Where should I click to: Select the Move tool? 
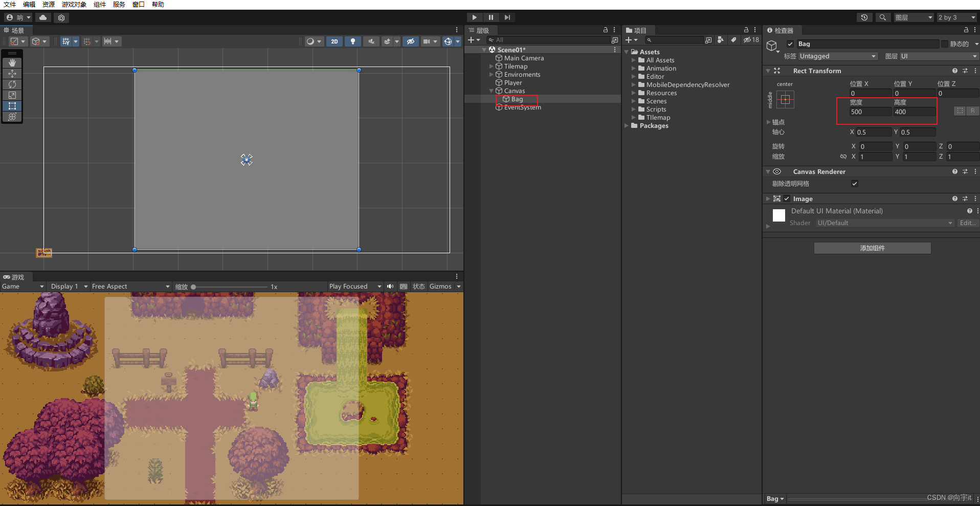click(12, 74)
